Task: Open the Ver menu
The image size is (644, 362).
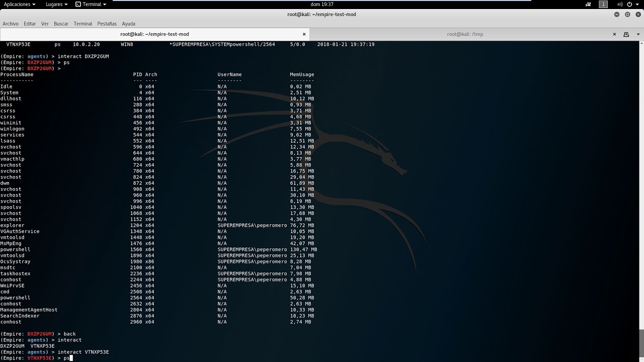Action: [x=45, y=24]
